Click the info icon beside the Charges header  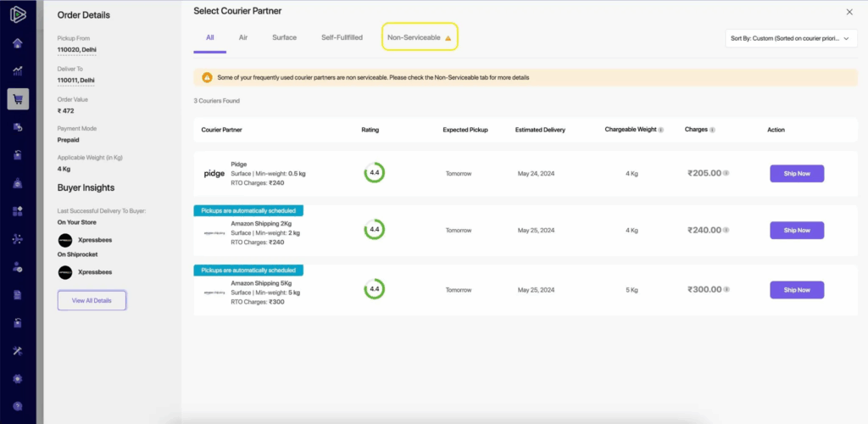click(x=712, y=131)
